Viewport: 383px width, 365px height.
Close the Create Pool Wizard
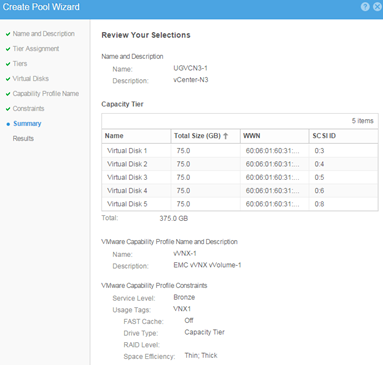(x=377, y=7)
